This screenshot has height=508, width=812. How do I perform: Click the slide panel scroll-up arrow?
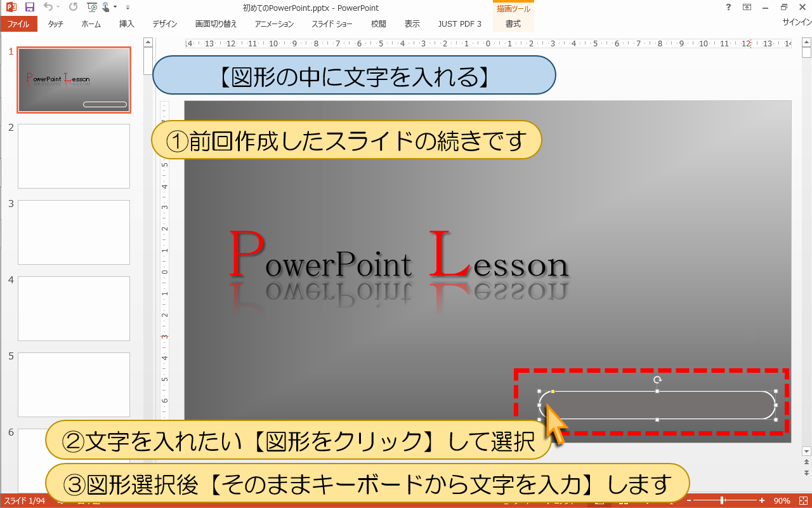tap(148, 43)
